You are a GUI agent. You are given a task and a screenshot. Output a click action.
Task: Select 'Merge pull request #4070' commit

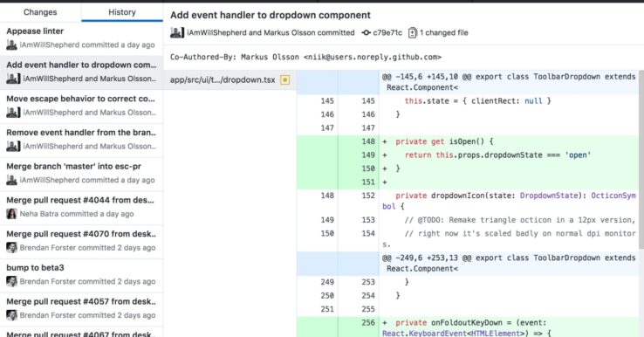pos(81,241)
